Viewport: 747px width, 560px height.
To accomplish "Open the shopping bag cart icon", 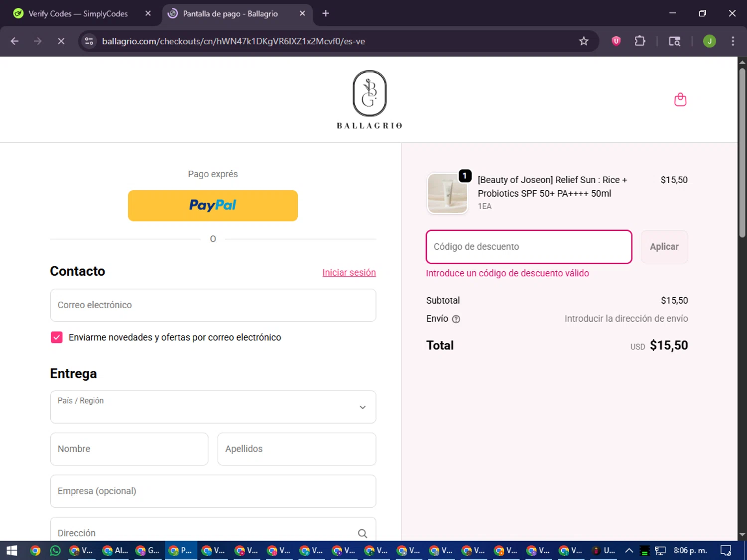I will pos(680,100).
